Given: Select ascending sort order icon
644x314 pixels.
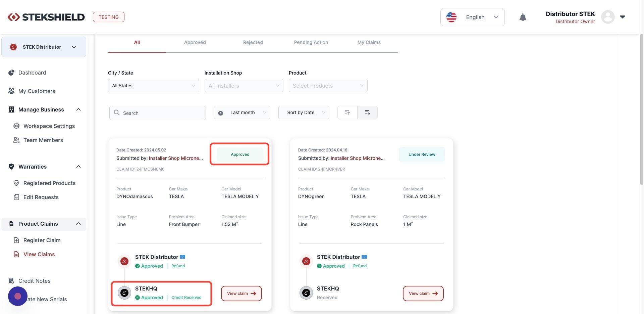Looking at the screenshot, I should (x=347, y=113).
